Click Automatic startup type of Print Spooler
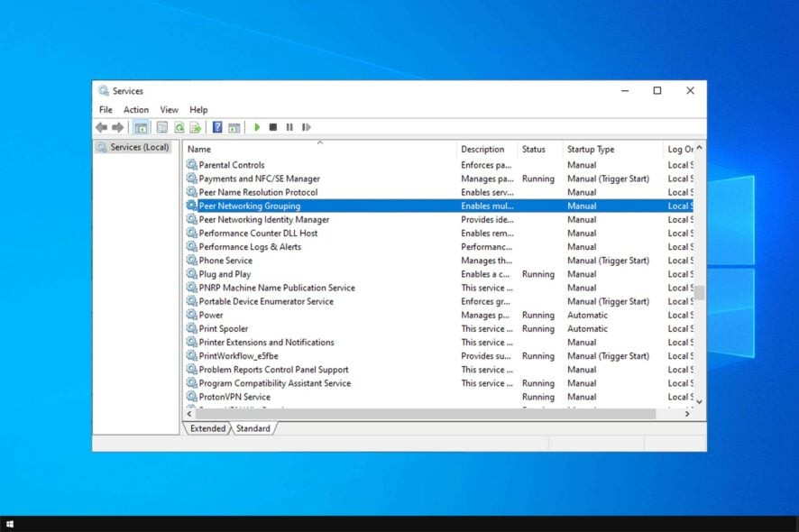 point(588,329)
